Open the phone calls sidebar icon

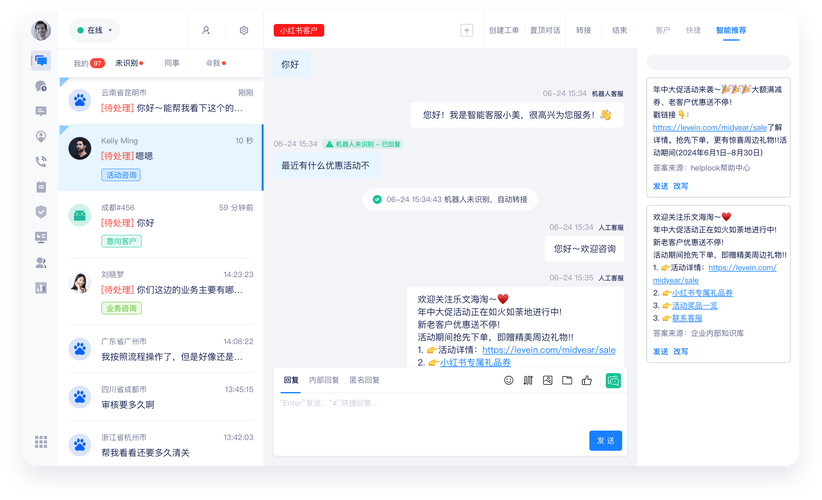point(41,161)
